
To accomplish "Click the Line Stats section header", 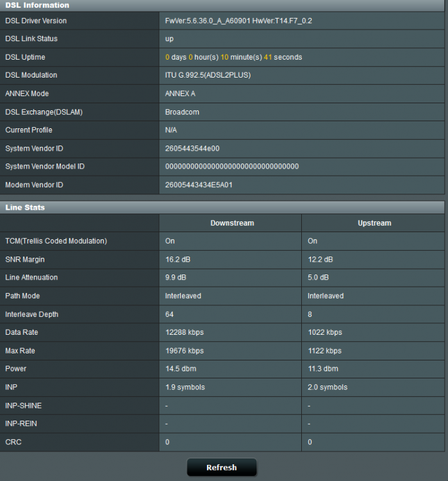I will pos(25,208).
